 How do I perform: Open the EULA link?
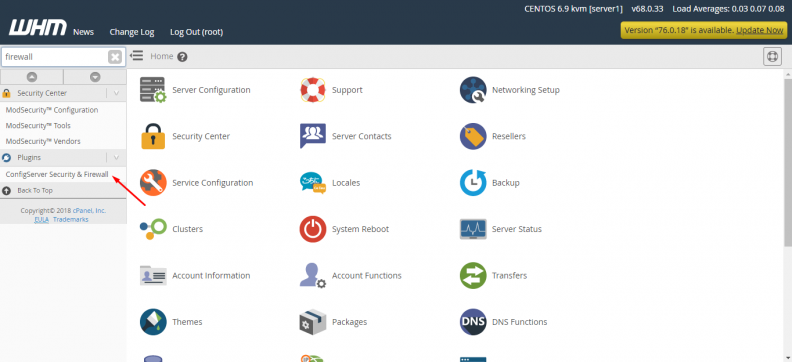coord(41,220)
